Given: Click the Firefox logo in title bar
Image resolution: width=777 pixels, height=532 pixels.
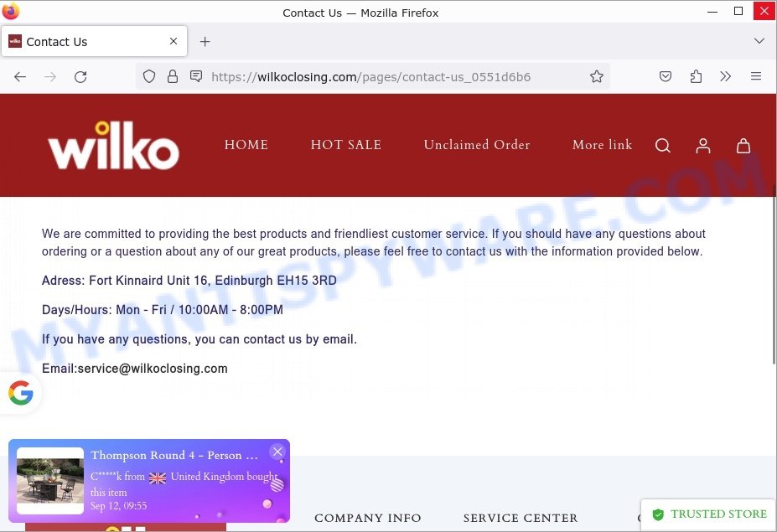Looking at the screenshot, I should pyautogui.click(x=11, y=11).
